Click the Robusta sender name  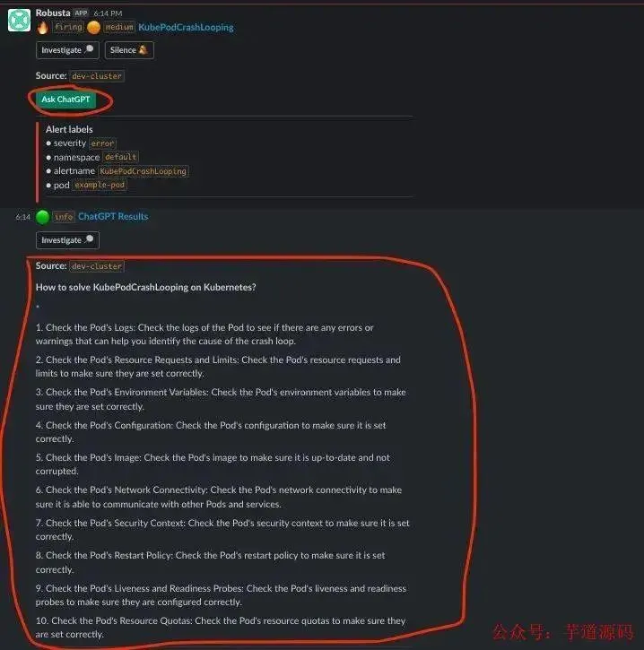53,13
